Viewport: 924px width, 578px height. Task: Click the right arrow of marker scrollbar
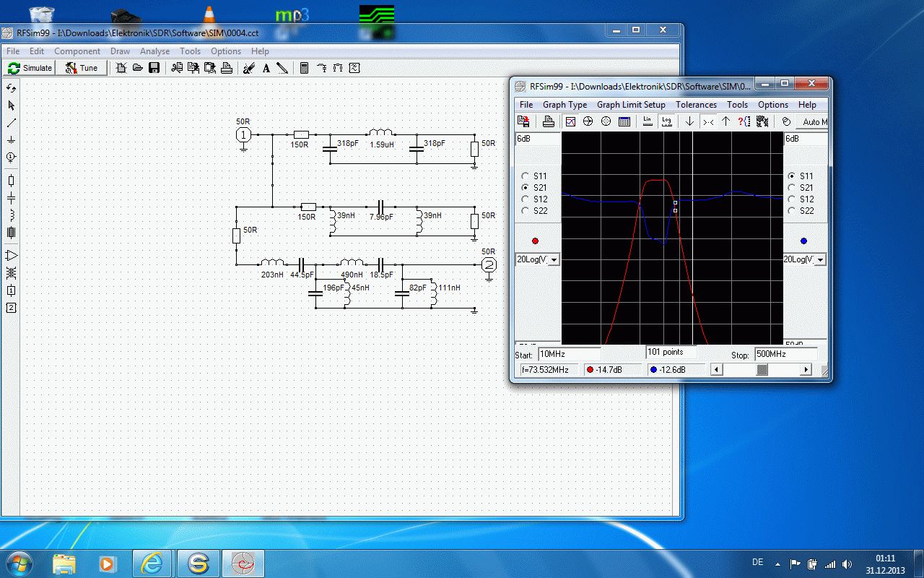806,370
